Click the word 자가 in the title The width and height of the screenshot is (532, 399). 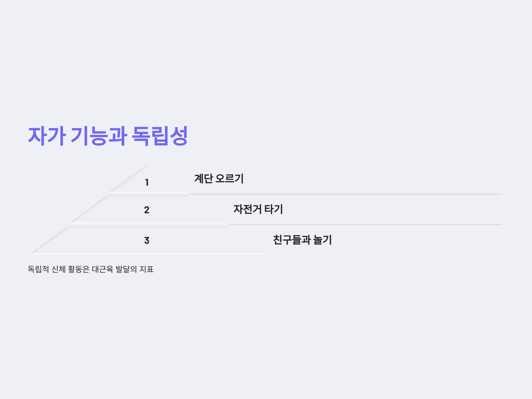coord(47,136)
